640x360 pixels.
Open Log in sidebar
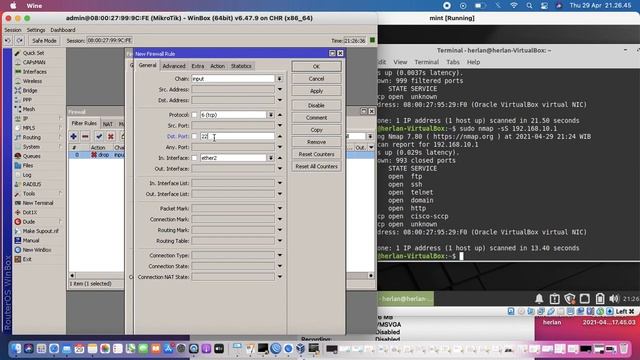[x=27, y=175]
